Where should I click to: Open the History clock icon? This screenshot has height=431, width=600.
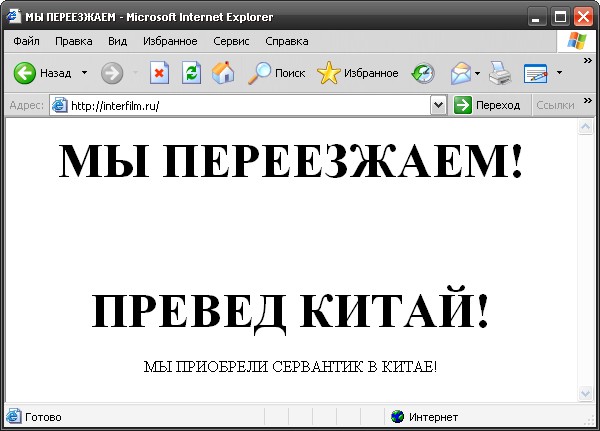423,73
